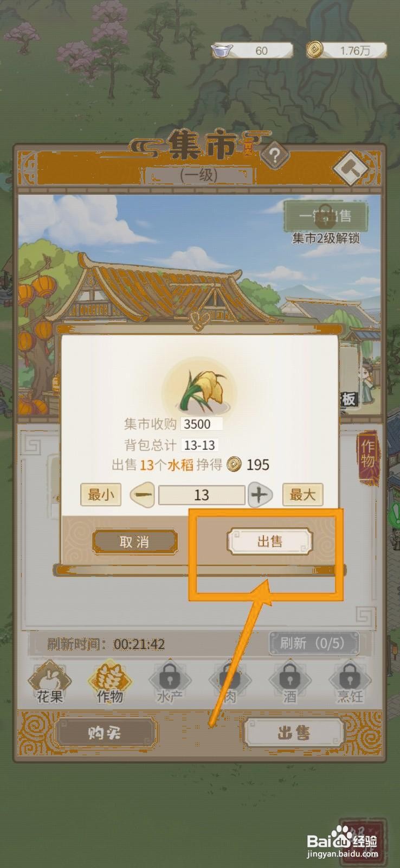This screenshot has height=868, width=400.
Task: Set quantity to 最小
Action: (x=101, y=495)
